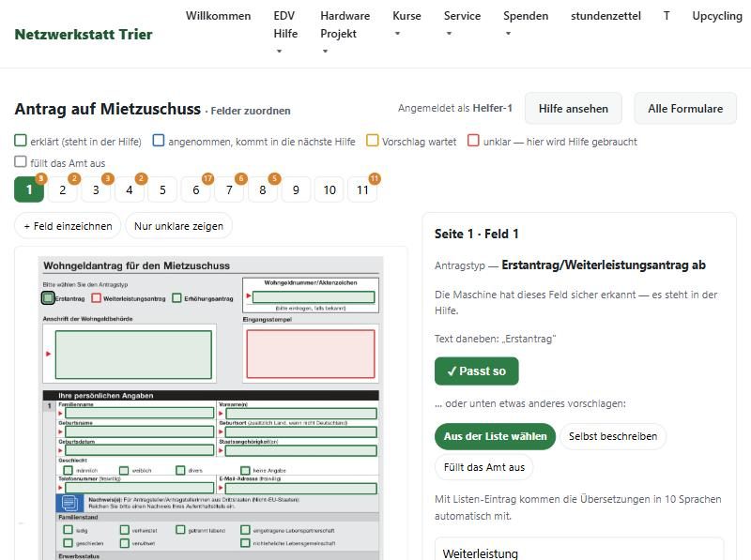This screenshot has height=560, width=751.
Task: Switch to page tab 3
Action: tap(96, 189)
